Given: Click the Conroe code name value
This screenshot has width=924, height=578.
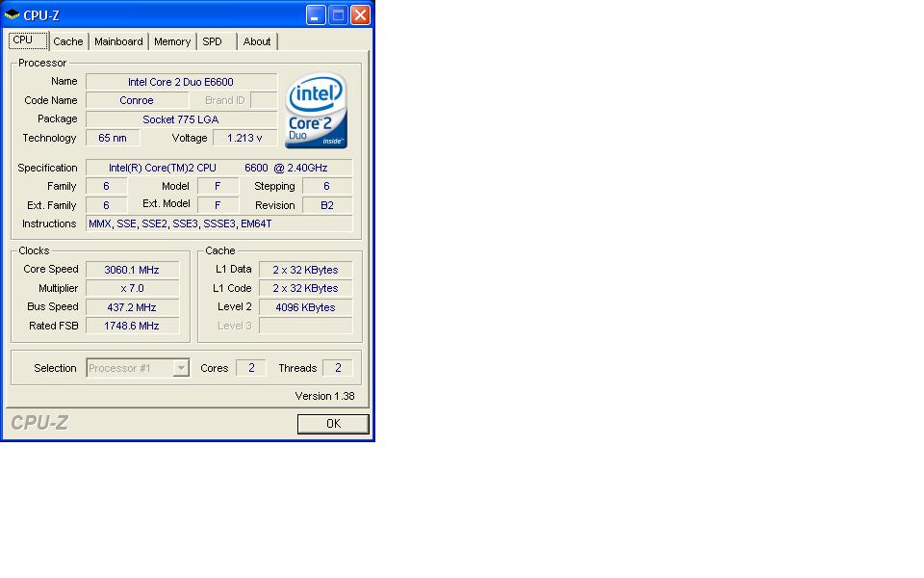Looking at the screenshot, I should tap(138, 100).
